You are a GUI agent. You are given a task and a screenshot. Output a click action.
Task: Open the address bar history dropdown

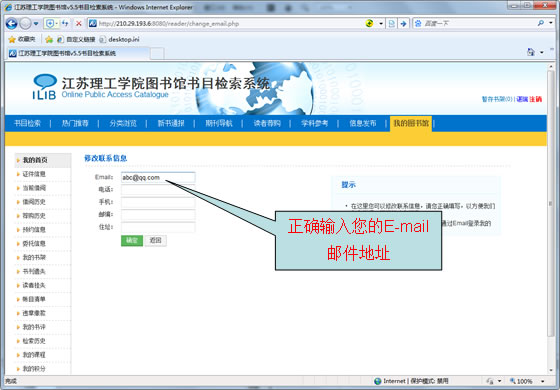coord(381,24)
